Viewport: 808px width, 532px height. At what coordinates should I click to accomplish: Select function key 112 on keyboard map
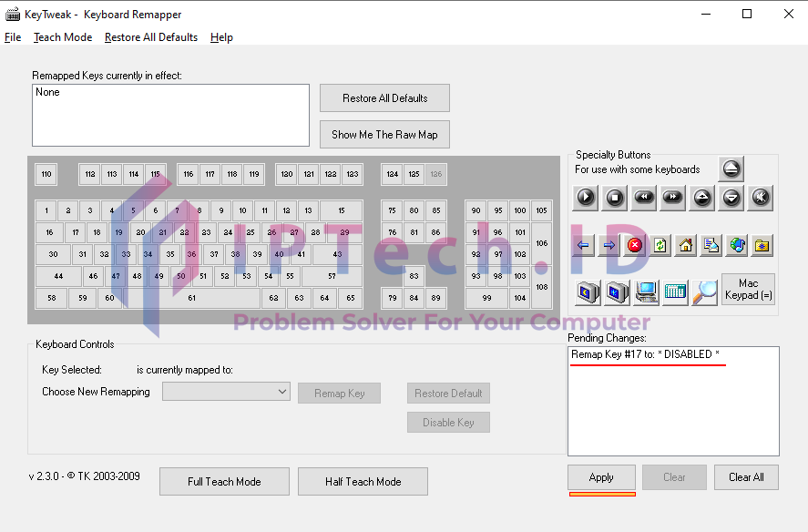tap(90, 174)
